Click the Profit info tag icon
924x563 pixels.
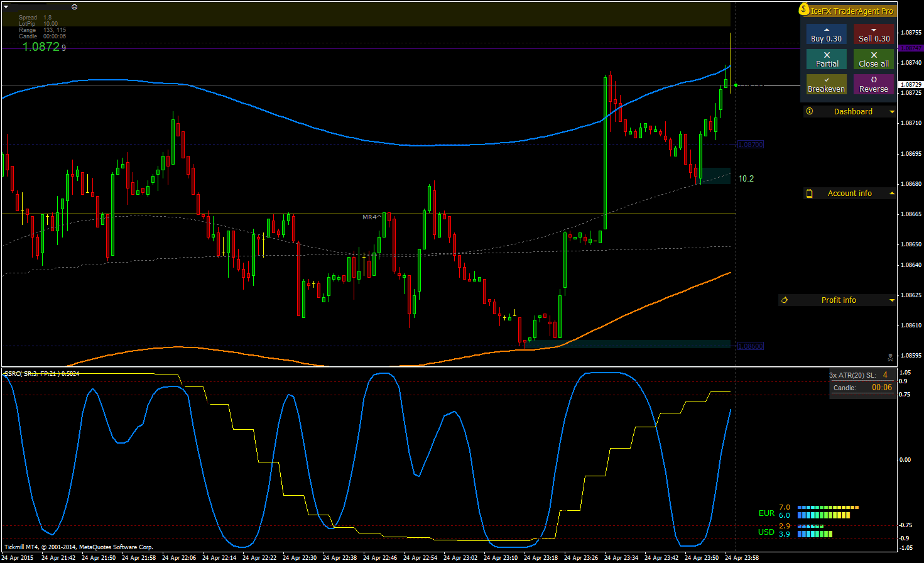coord(785,300)
